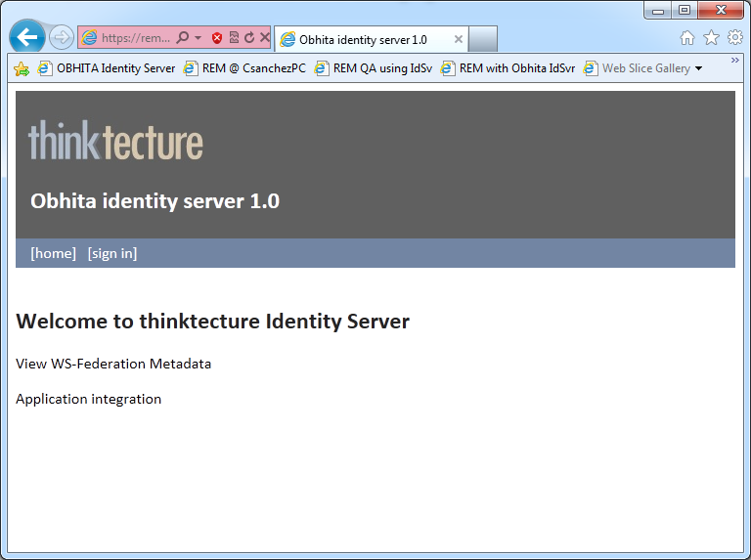The width and height of the screenshot is (751, 560).
Task: Click the Web Slice Gallery favorite
Action: click(637, 68)
